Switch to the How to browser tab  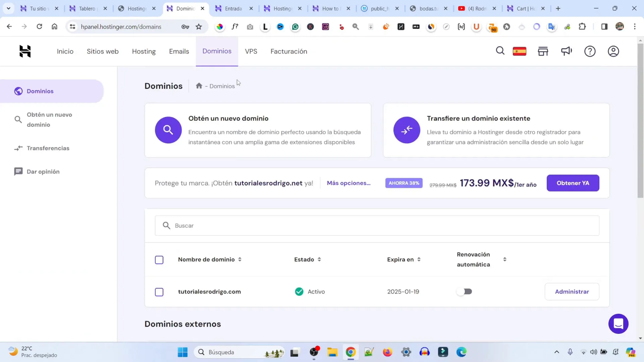click(331, 8)
